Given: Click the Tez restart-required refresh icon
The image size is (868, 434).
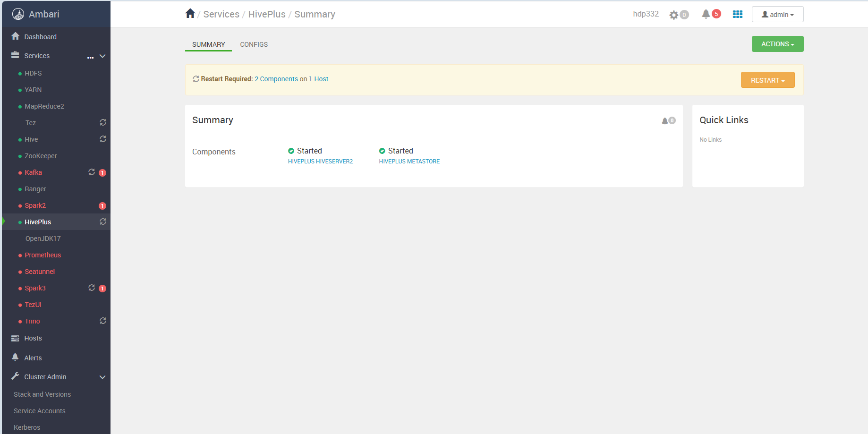Looking at the screenshot, I should [x=103, y=122].
